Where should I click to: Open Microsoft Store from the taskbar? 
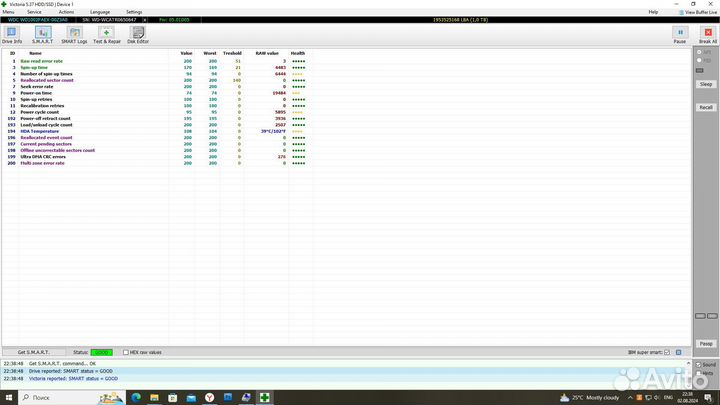(173, 397)
